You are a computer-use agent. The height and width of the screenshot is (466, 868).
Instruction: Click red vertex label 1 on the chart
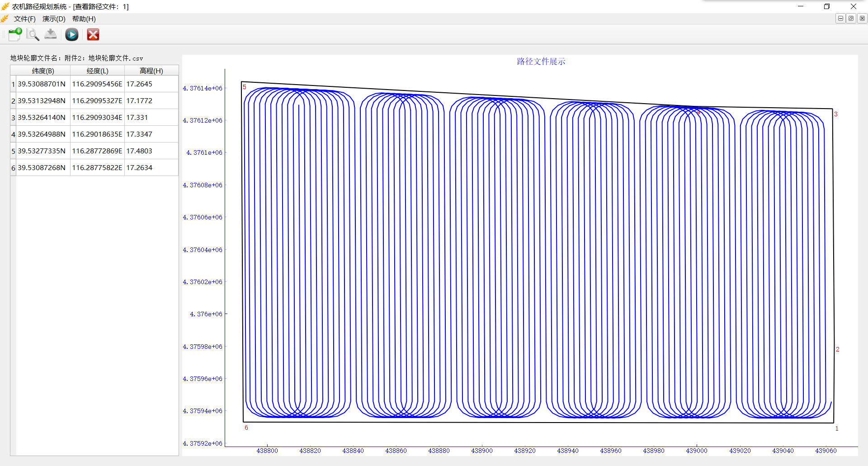tap(837, 428)
